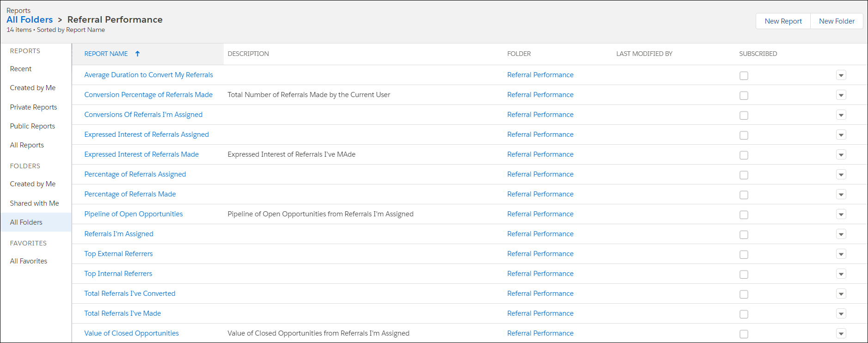This screenshot has height=343, width=868.
Task: Click 'Total Number of Referrals Made by the Current User' description
Action: click(x=309, y=95)
